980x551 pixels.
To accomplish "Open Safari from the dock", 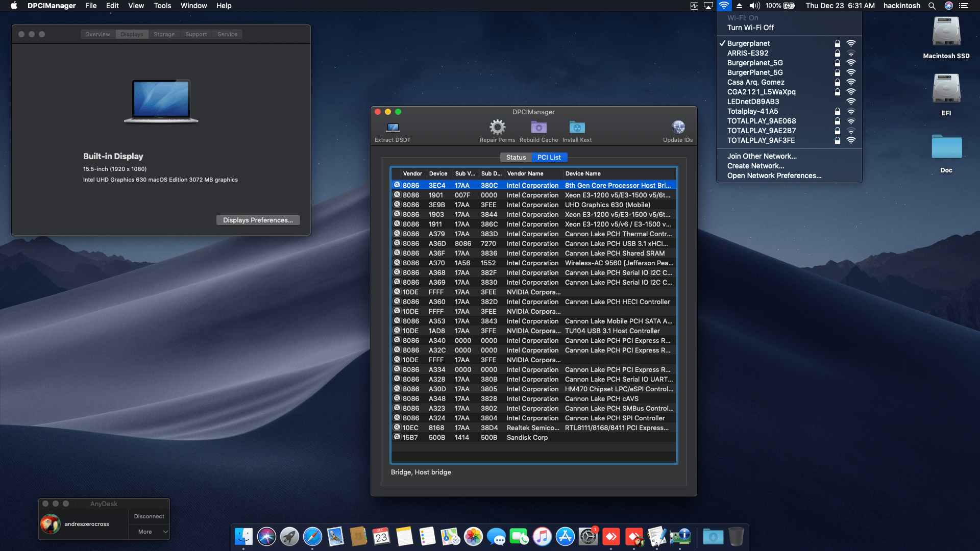I will point(312,536).
